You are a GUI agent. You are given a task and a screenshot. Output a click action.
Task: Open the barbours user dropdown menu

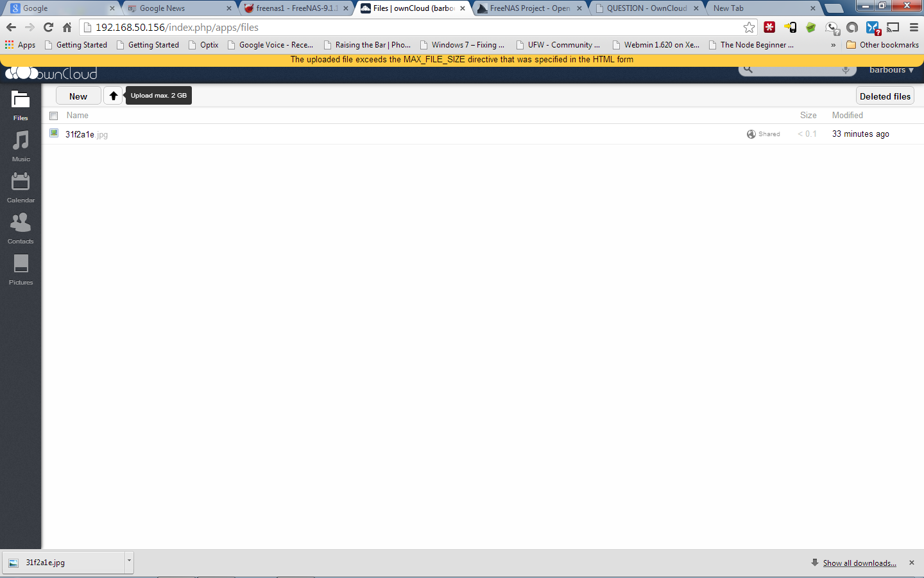[891, 70]
